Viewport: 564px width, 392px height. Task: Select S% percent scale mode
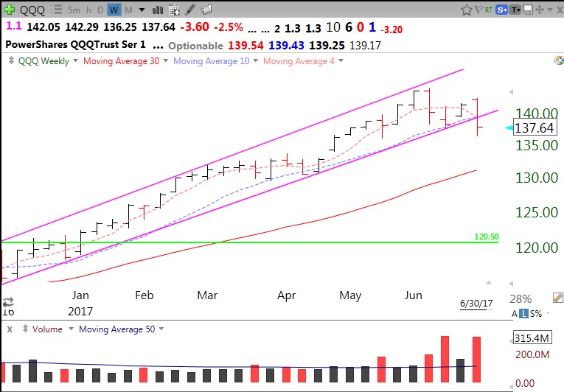pyautogui.click(x=536, y=314)
